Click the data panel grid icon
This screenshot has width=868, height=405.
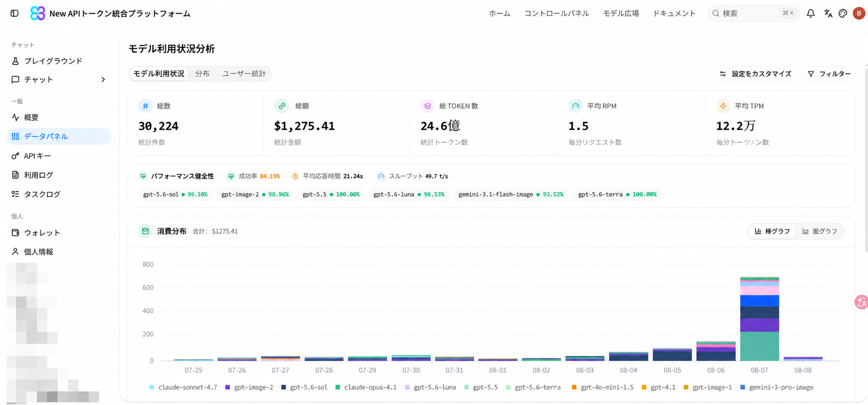click(15, 136)
